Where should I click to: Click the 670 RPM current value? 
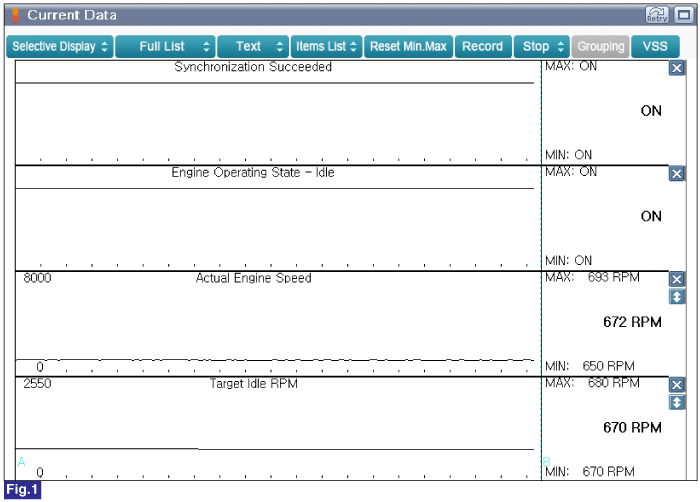[632, 427]
